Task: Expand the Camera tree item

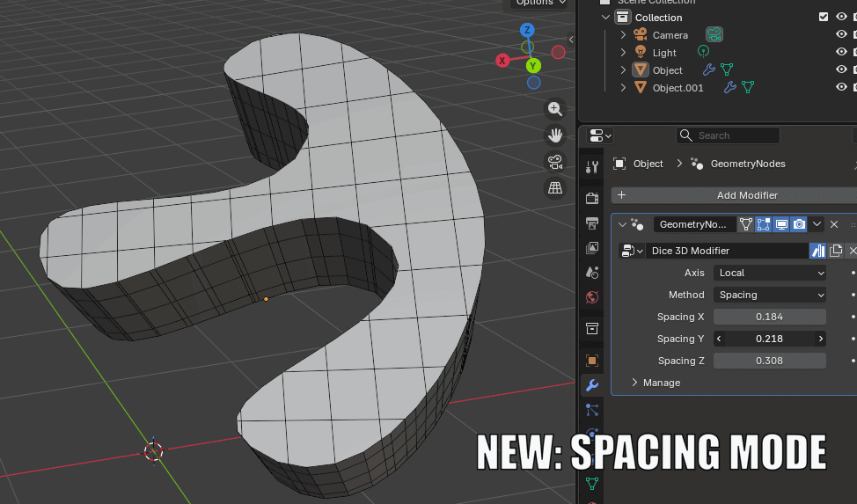Action: point(623,34)
